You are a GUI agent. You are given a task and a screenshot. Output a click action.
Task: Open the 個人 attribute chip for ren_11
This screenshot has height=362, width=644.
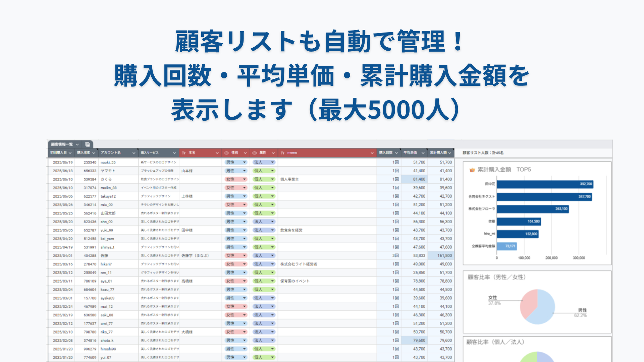[264, 273]
